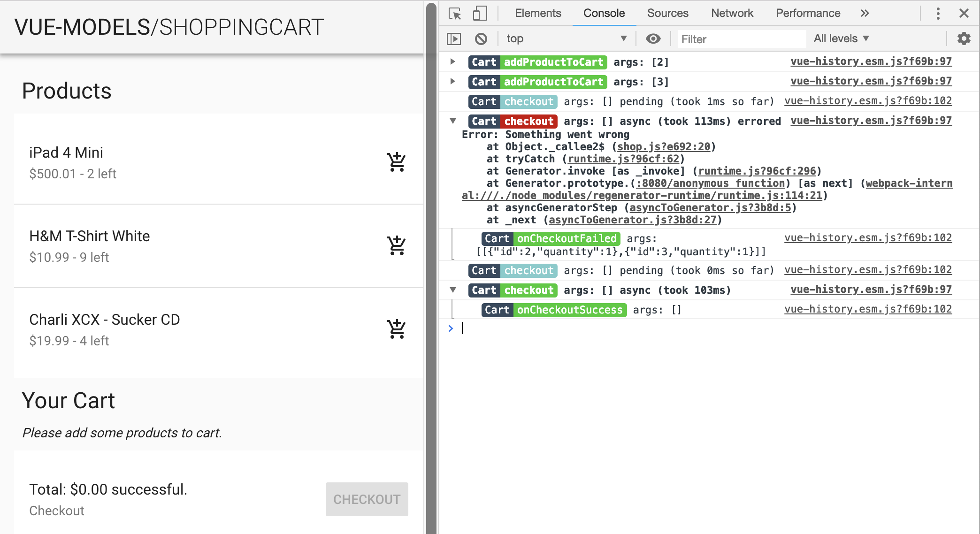Click the console Filter input field

coord(742,39)
